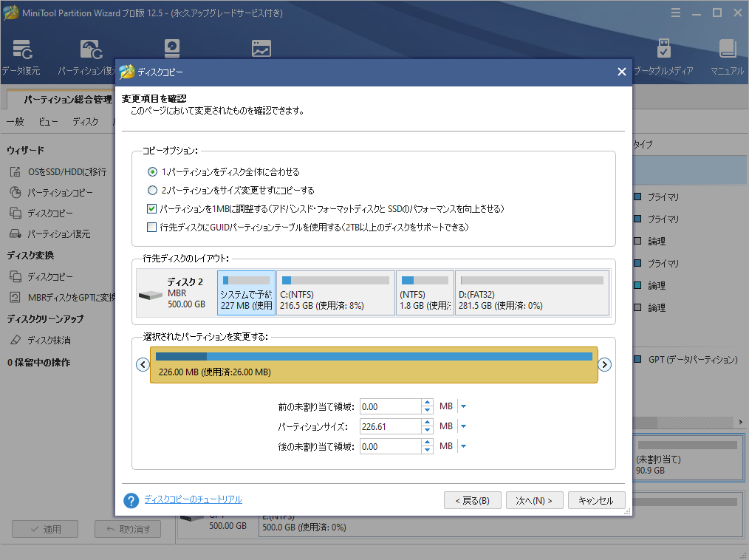Click the 後の未割り当て領域 input field
The height and width of the screenshot is (560, 749).
(390, 446)
